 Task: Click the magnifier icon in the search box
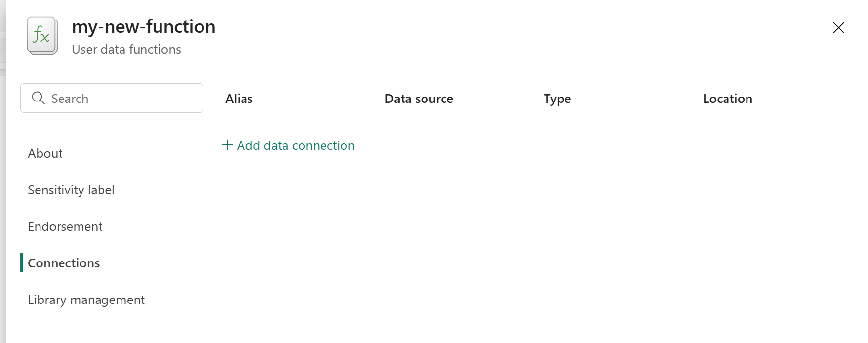(x=38, y=98)
